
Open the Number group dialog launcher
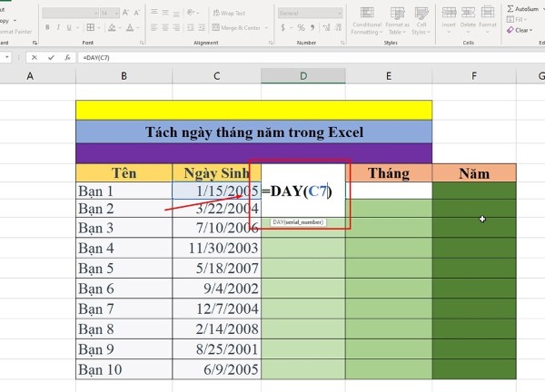click(342, 43)
